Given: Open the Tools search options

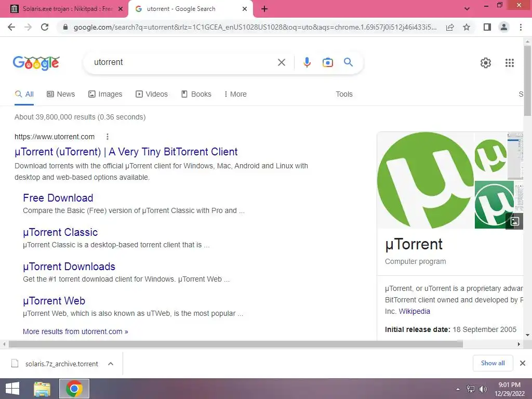Looking at the screenshot, I should coord(344,95).
